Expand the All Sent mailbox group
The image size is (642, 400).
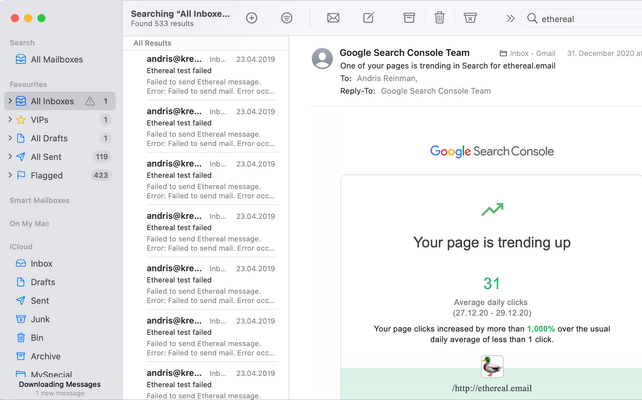pyautogui.click(x=9, y=157)
